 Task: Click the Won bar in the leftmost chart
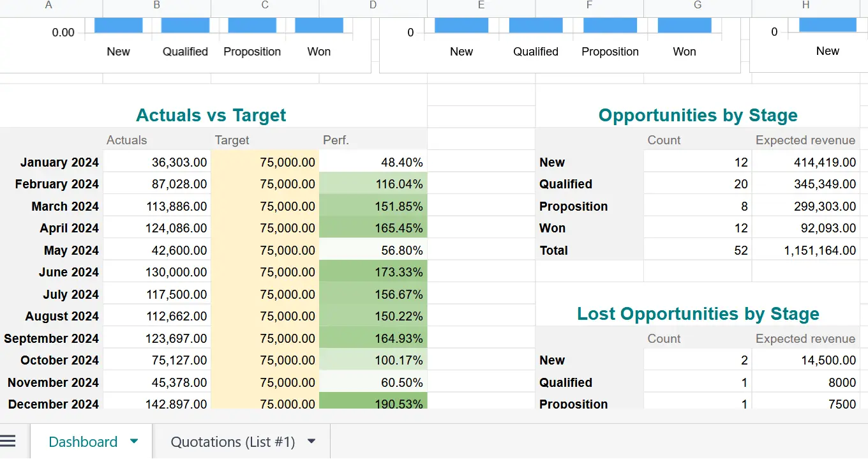click(319, 26)
